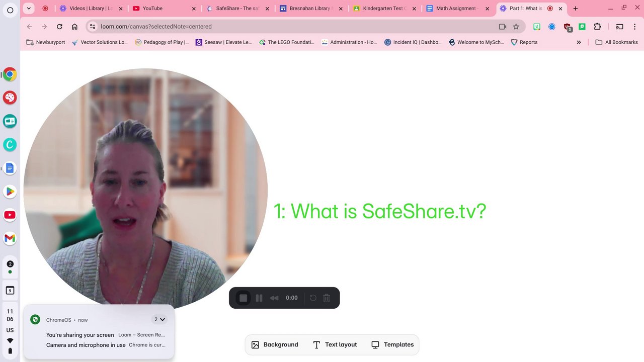
Task: Click 'You're sharing your screen' notification
Action: pos(106,335)
